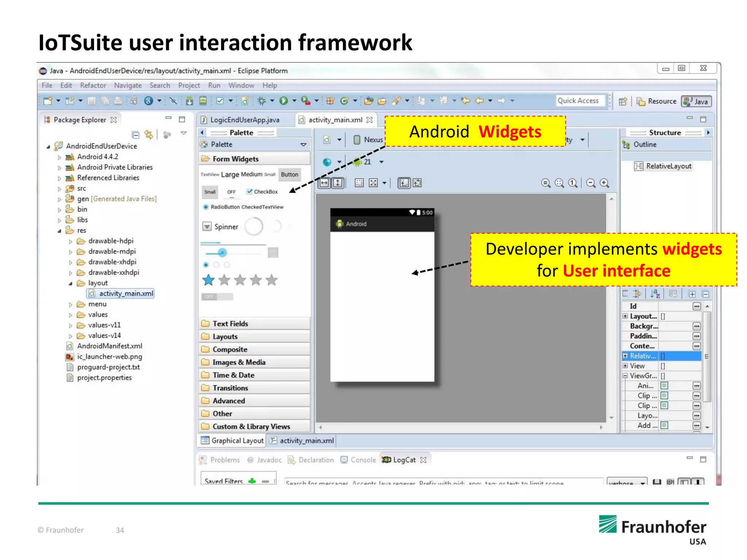
Task: Click the Open Perspective icon
Action: [x=623, y=101]
